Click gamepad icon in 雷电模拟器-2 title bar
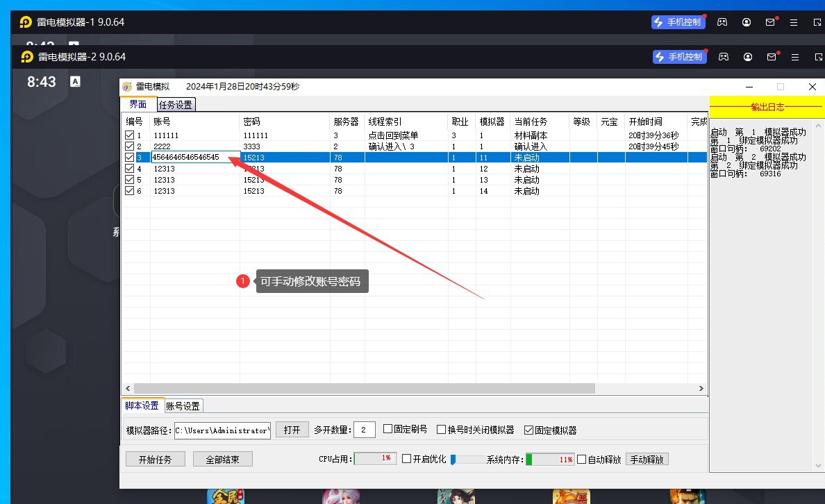The image size is (825, 504). 724,57
